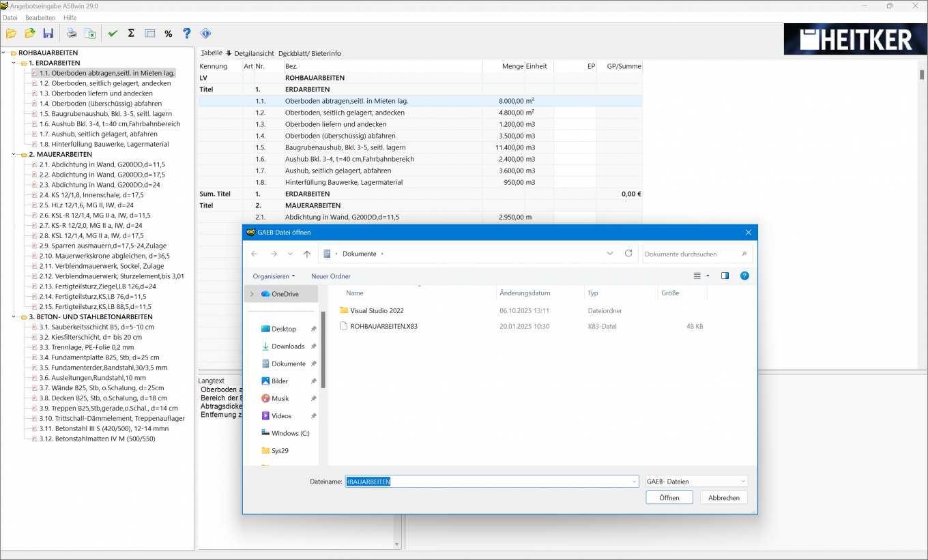
Task: Toggle the preview pane in the file dialog
Action: [x=725, y=276]
